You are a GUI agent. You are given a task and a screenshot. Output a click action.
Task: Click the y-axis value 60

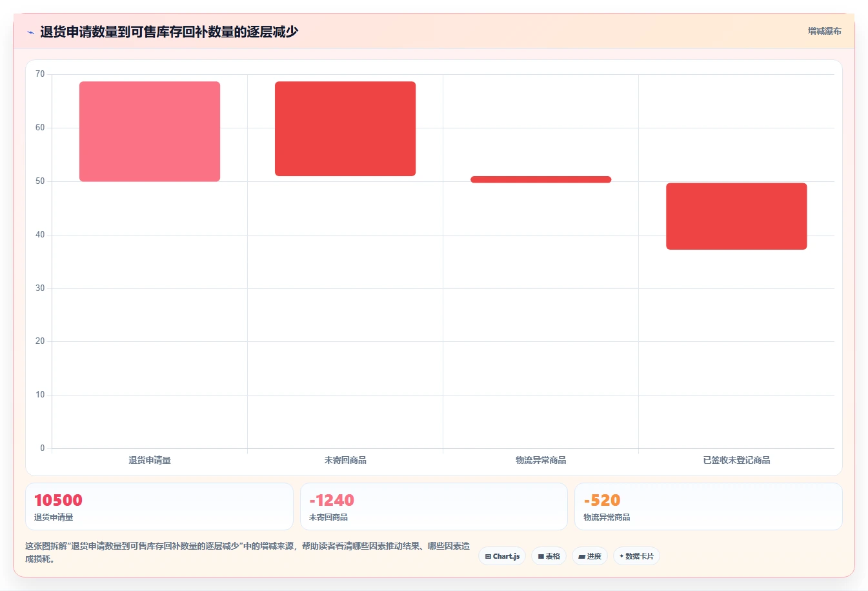click(x=40, y=128)
